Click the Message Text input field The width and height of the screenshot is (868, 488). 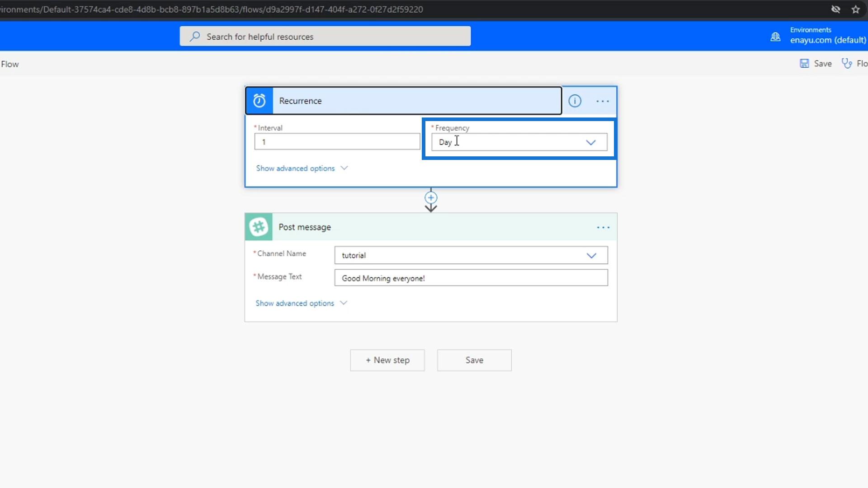471,278
